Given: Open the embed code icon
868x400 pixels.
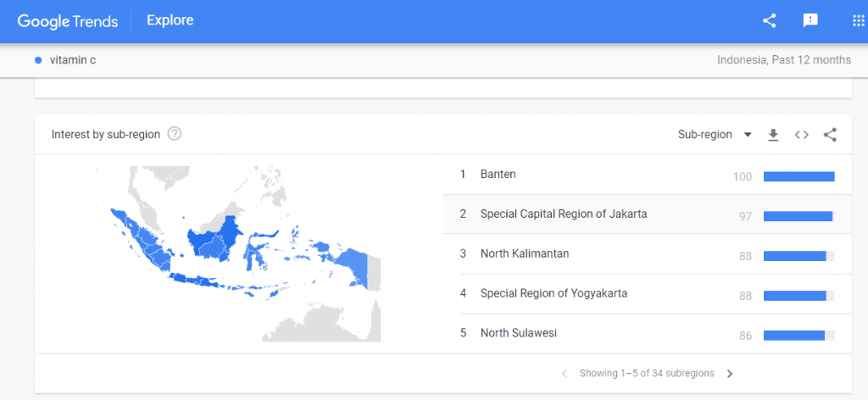Looking at the screenshot, I should [x=802, y=135].
